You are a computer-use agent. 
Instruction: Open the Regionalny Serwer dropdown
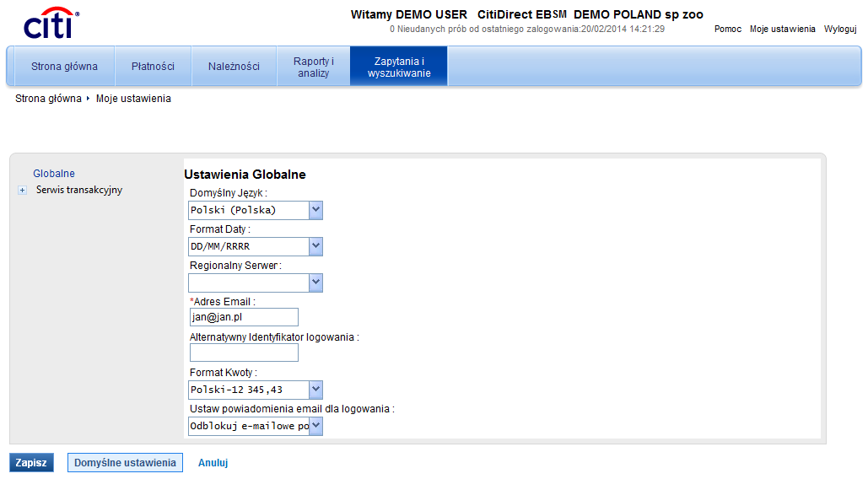click(256, 283)
